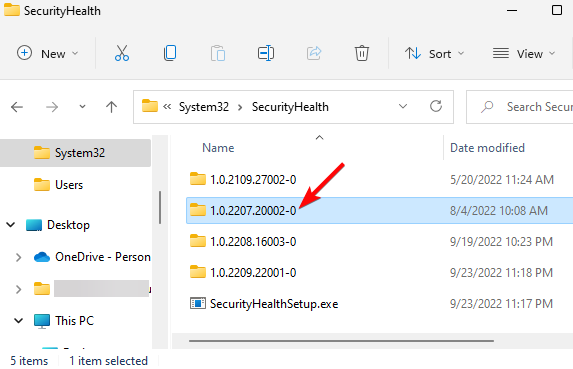
Task: Sort by the Name column header
Action: click(x=218, y=148)
